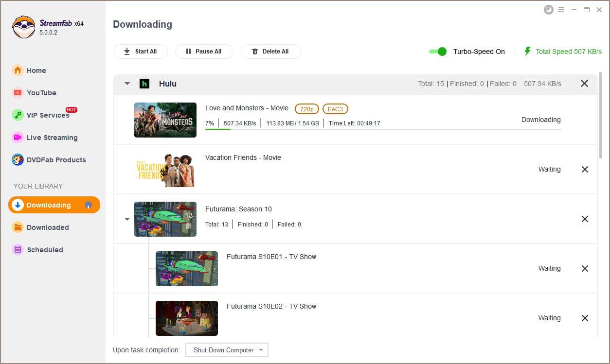This screenshot has height=364, width=610.
Task: Delete the Futurama Season 10 group
Action: tap(585, 219)
